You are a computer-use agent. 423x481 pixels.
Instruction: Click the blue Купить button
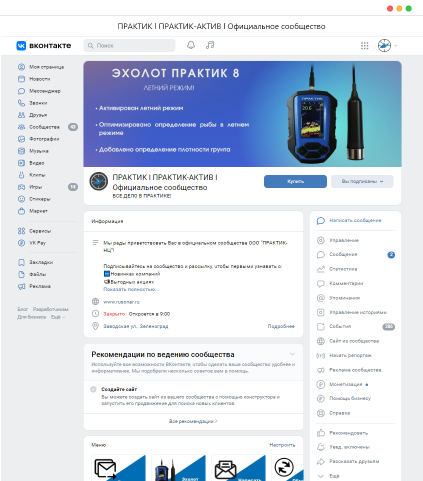click(x=295, y=181)
